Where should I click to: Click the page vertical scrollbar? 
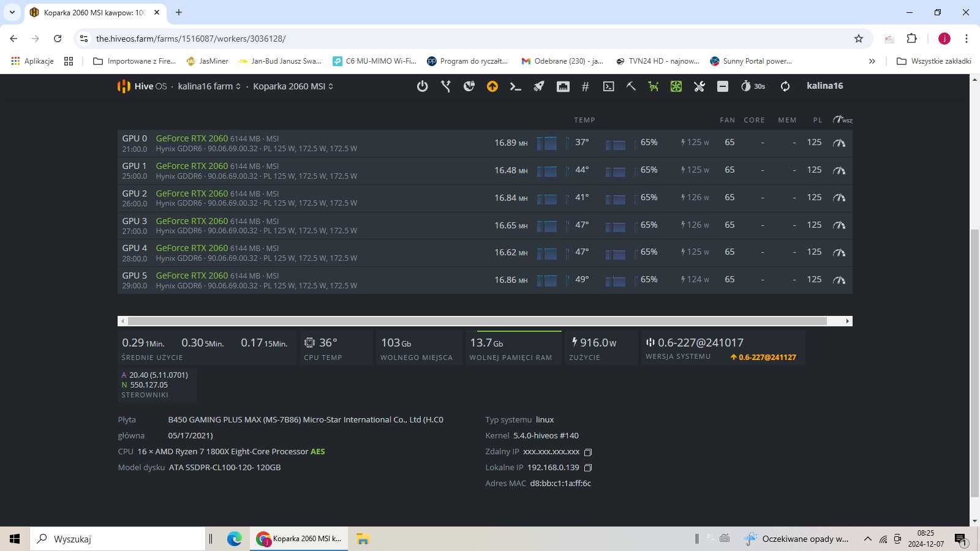coord(974,363)
